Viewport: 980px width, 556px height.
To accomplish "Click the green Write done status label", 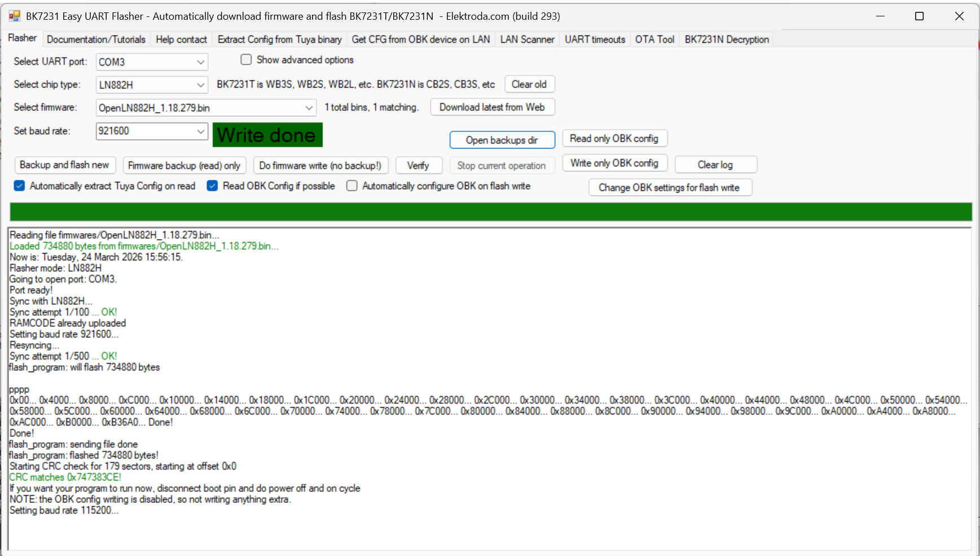I will [267, 135].
